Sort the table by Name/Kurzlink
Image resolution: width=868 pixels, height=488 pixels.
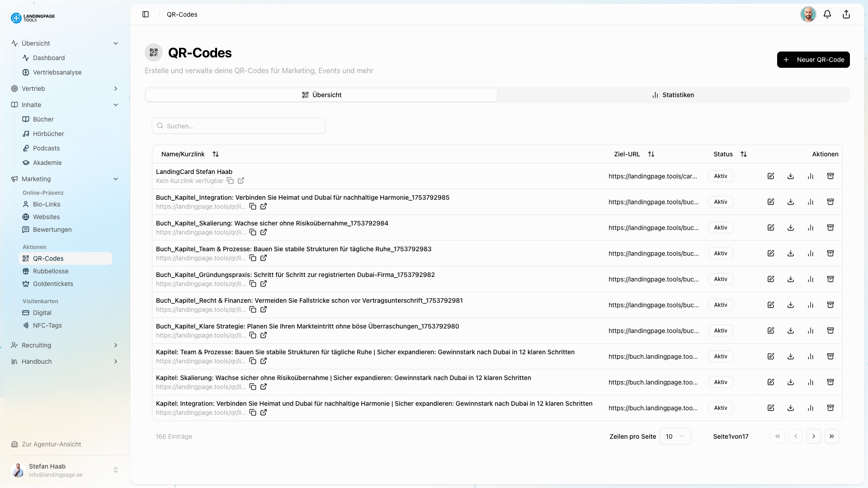(216, 154)
